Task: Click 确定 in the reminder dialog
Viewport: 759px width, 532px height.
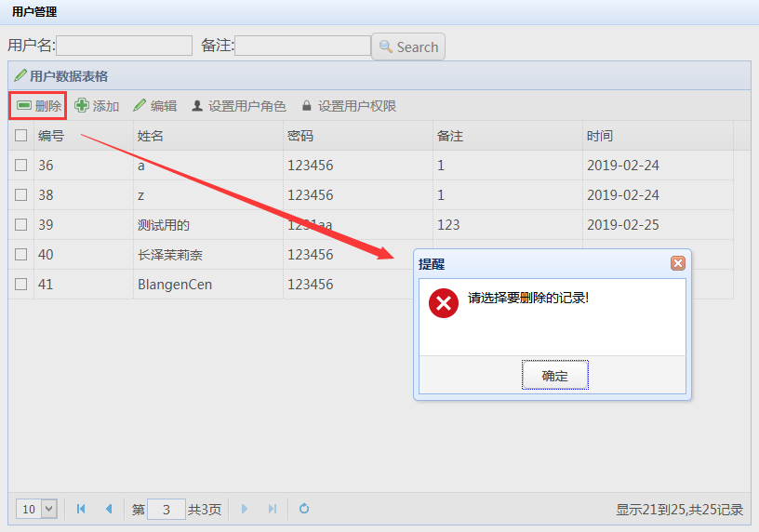Action: [554, 375]
